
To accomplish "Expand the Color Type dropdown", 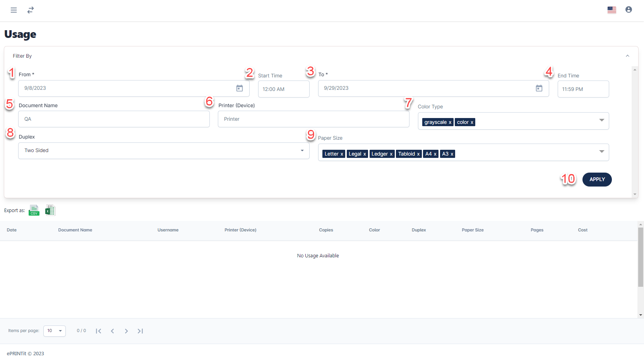I will tap(601, 120).
